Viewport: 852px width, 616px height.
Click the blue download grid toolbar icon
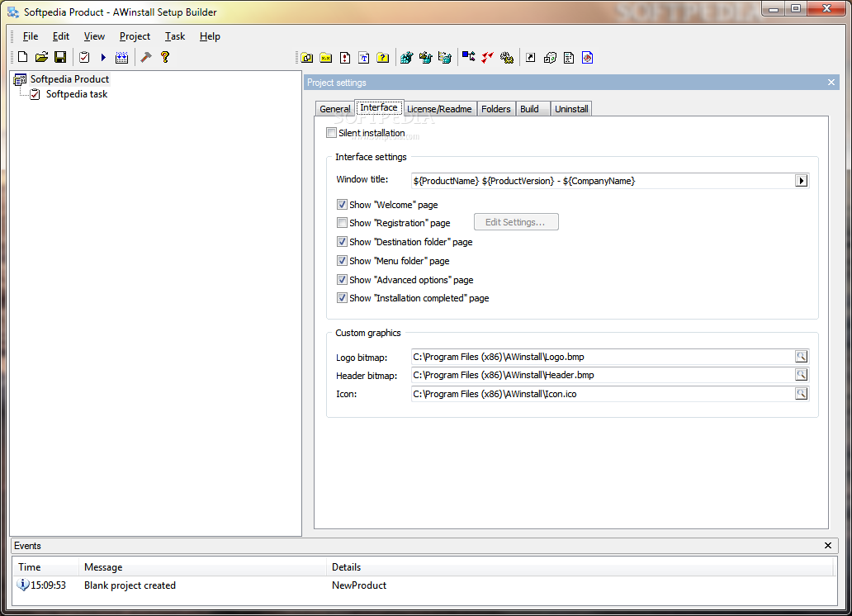121,57
